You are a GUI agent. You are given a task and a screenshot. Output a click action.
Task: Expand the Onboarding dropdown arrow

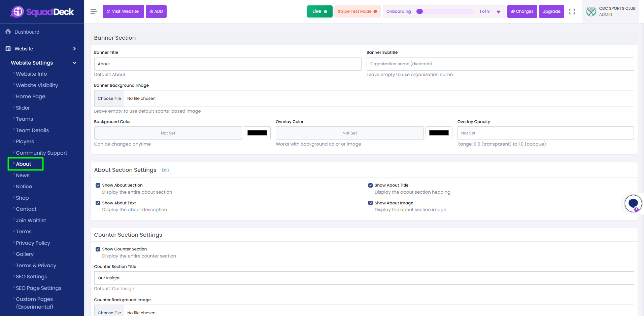(499, 12)
